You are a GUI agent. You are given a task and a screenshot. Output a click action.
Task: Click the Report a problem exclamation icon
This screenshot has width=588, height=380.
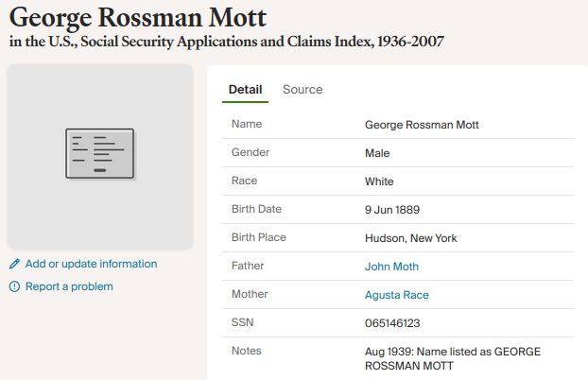14,286
